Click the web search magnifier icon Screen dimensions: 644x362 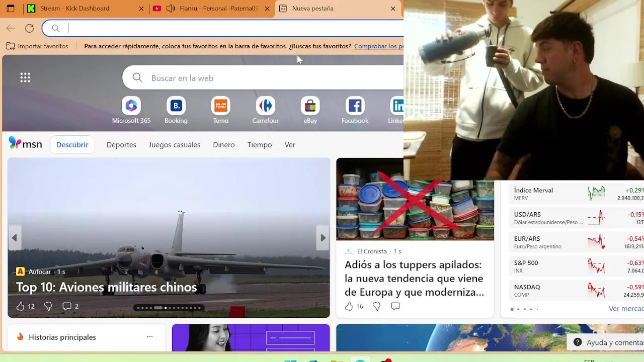point(137,77)
